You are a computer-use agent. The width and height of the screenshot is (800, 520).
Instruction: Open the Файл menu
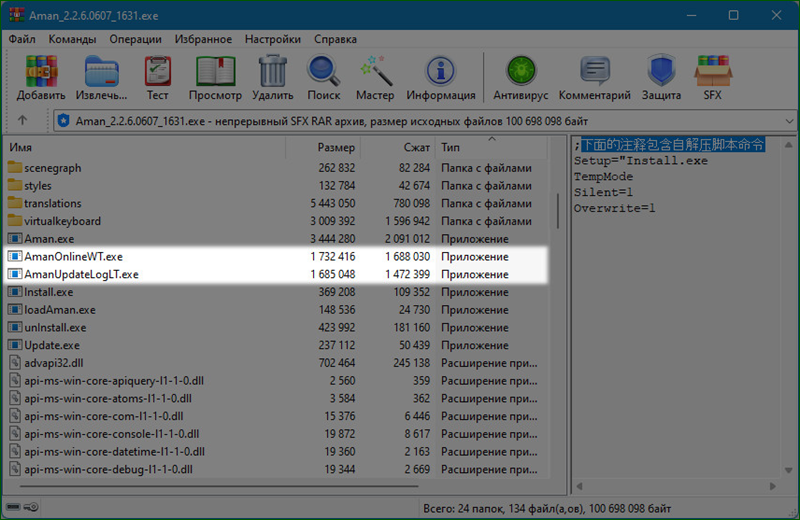pos(22,39)
